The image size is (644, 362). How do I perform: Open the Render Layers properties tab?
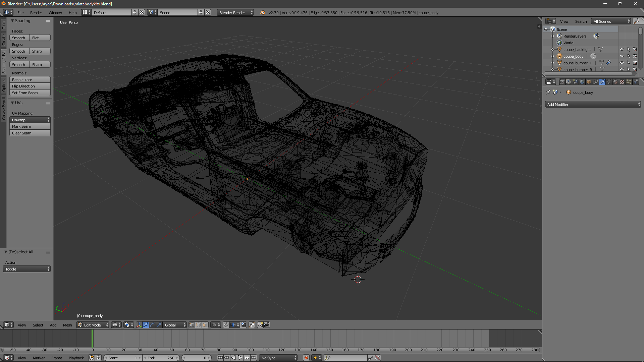pos(569,82)
